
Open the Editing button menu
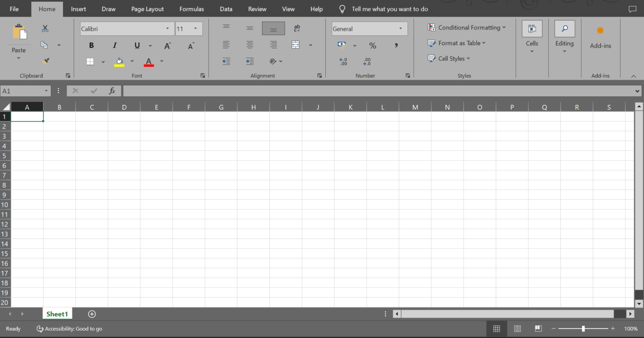pos(564,37)
